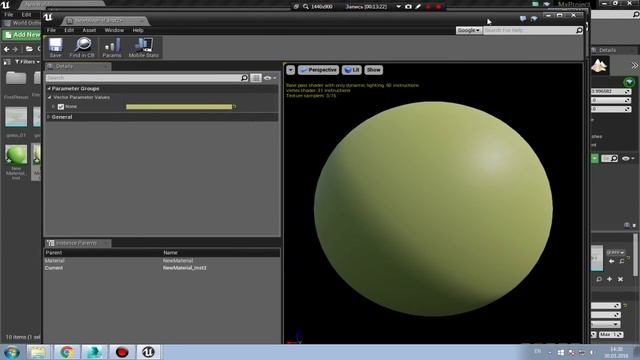Screen dimensions: 640x360
Task: Select Material parent row NewMaterial
Action: pos(162,260)
